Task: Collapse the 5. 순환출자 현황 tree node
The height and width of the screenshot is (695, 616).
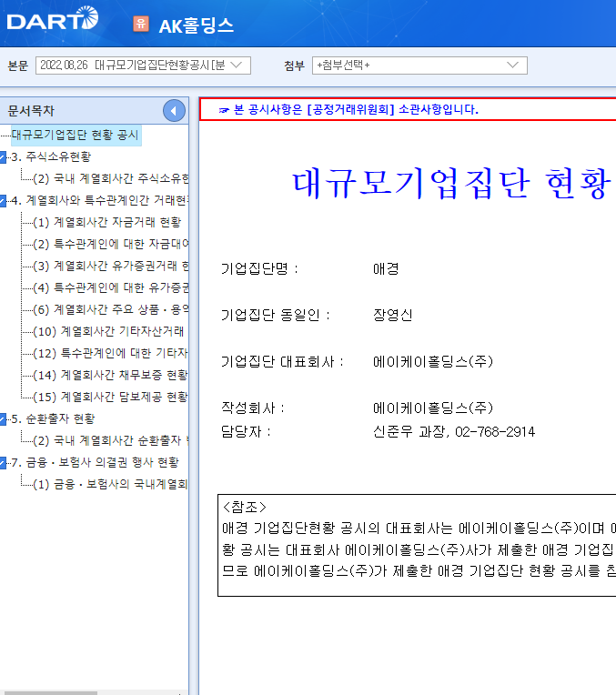Action: [x=3, y=418]
